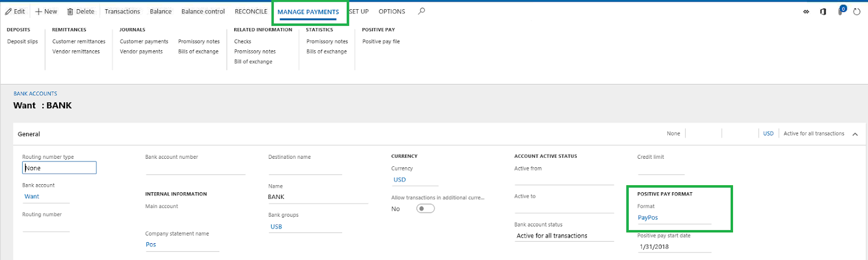Toggle Allow transactions in additional currencies switch

tap(425, 209)
